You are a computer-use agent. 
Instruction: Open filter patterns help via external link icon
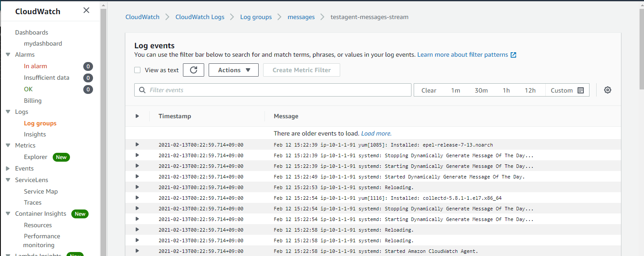(x=513, y=54)
